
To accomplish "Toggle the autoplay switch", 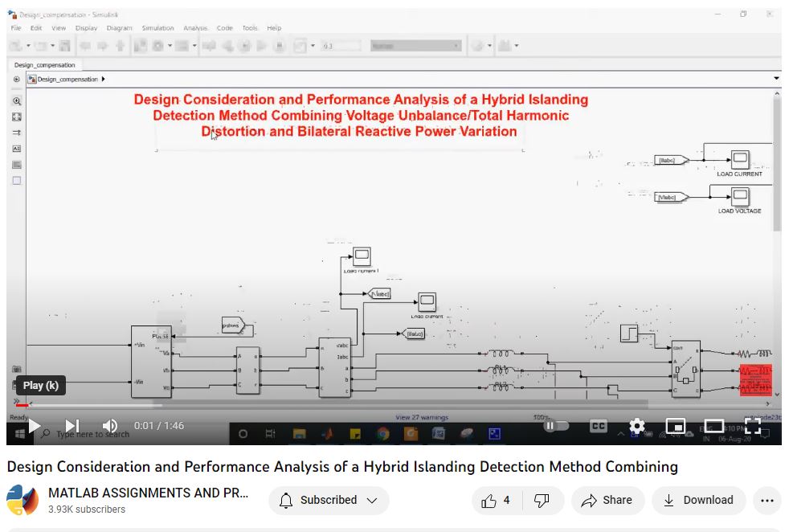I will pyautogui.click(x=555, y=426).
